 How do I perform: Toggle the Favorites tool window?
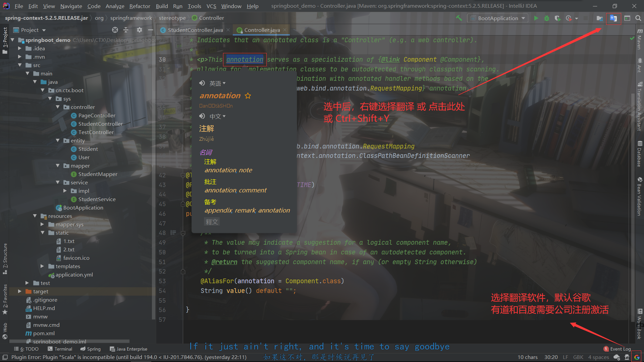tap(5, 299)
